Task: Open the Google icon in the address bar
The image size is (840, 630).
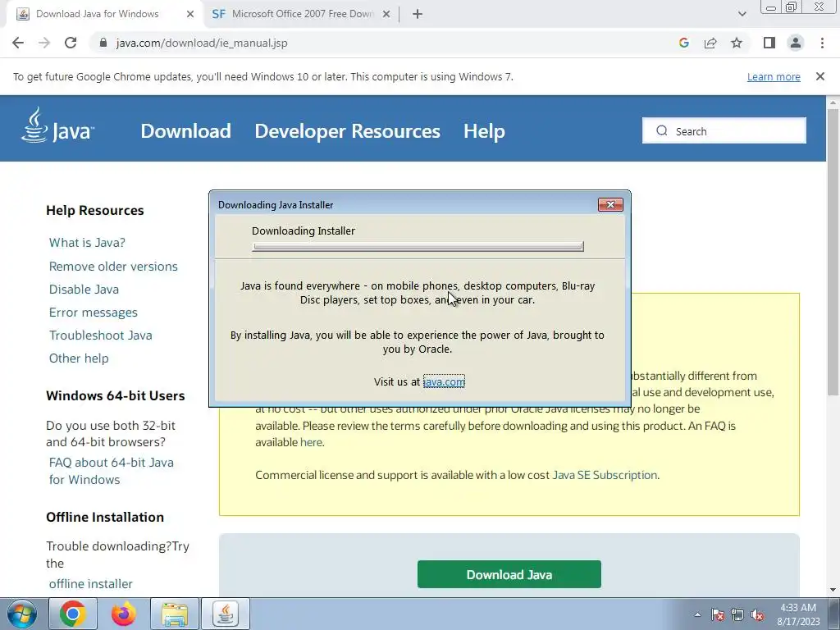Action: click(683, 43)
